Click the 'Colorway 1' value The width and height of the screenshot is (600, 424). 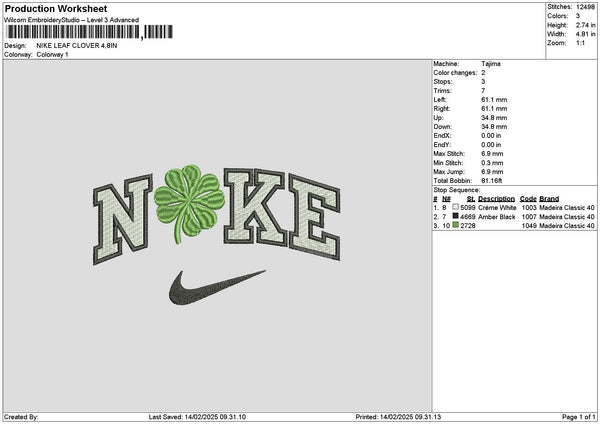tap(52, 55)
